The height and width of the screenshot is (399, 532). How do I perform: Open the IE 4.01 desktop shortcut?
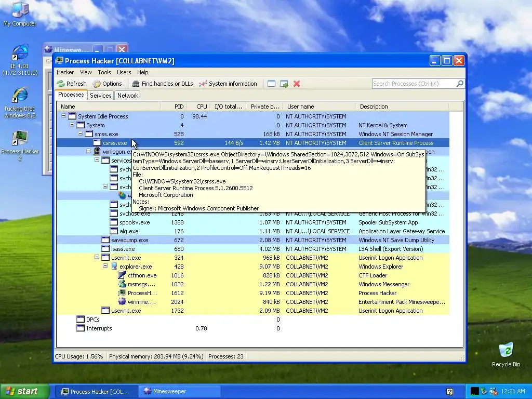pyautogui.click(x=20, y=60)
